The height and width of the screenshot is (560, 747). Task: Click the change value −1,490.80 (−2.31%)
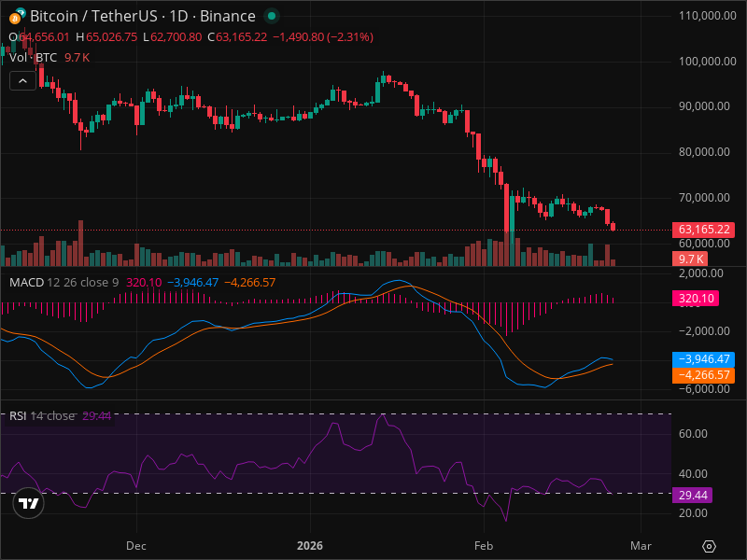coord(323,37)
